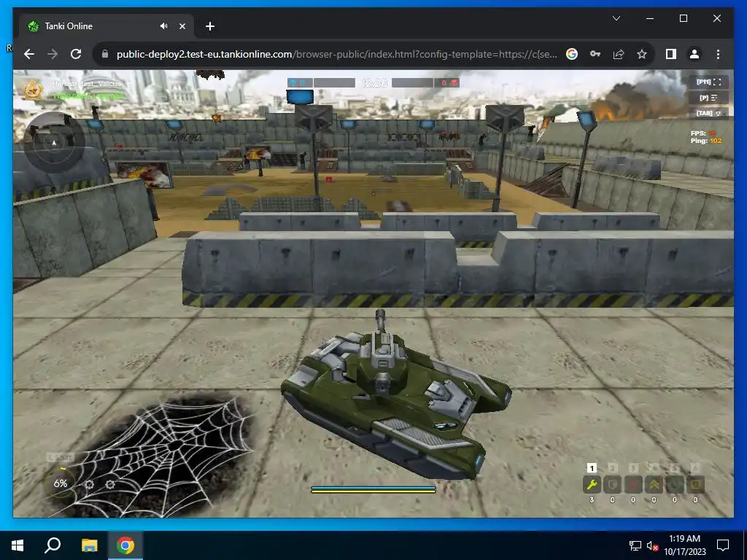Activate the red double damage supply

click(x=633, y=485)
